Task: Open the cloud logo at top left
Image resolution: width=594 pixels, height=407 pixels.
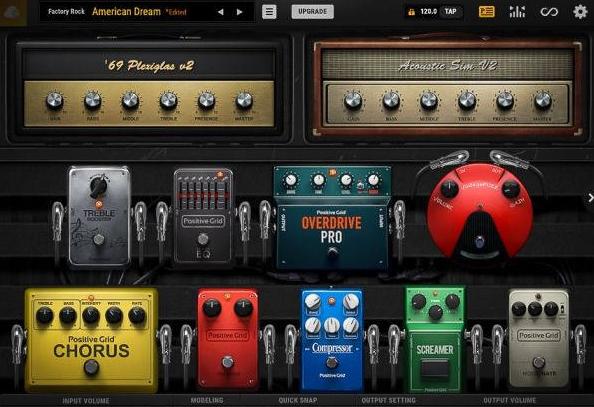Action: (13, 12)
